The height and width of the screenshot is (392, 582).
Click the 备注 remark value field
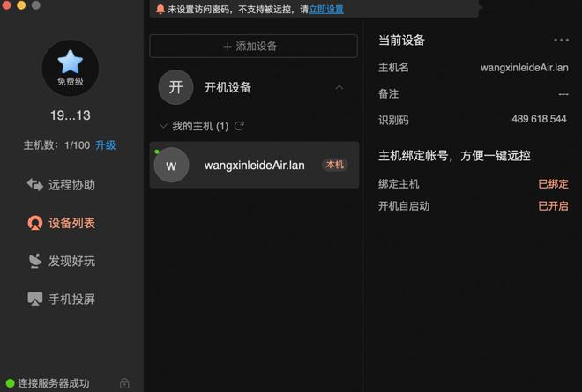point(563,94)
